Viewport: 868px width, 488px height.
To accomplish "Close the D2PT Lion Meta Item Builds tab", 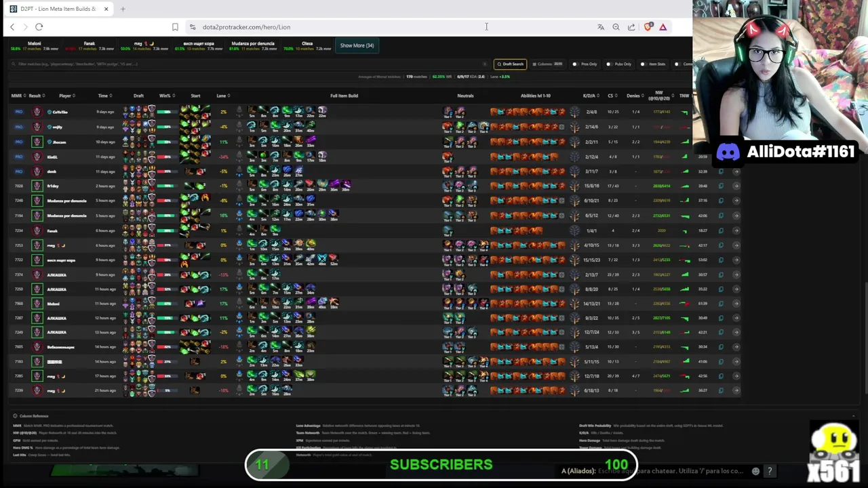I will 106,9.
